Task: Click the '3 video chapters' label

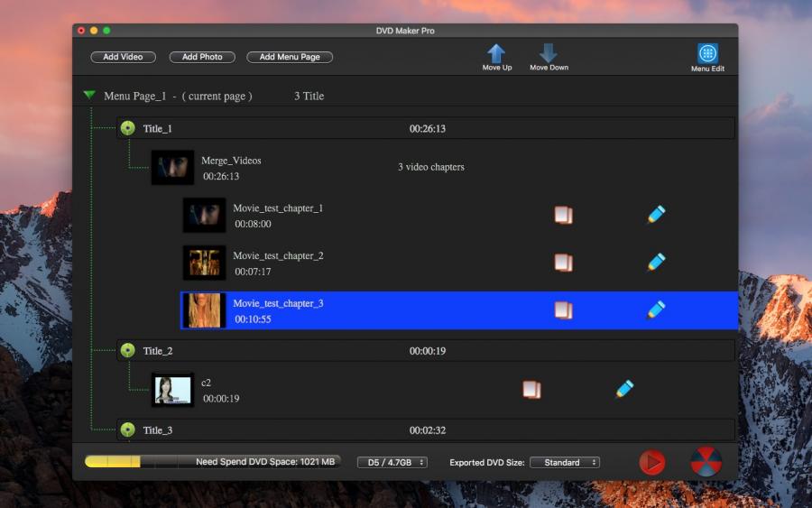Action: tap(431, 167)
